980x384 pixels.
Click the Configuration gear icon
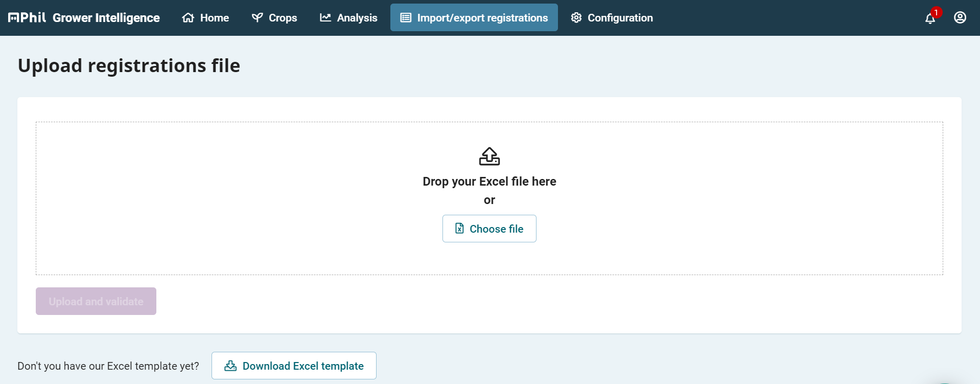tap(576, 18)
